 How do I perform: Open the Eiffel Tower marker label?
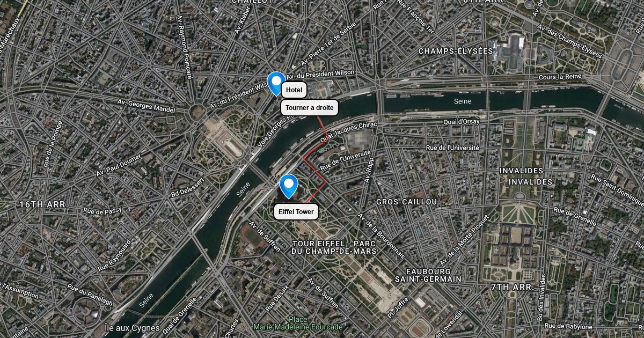point(296,212)
